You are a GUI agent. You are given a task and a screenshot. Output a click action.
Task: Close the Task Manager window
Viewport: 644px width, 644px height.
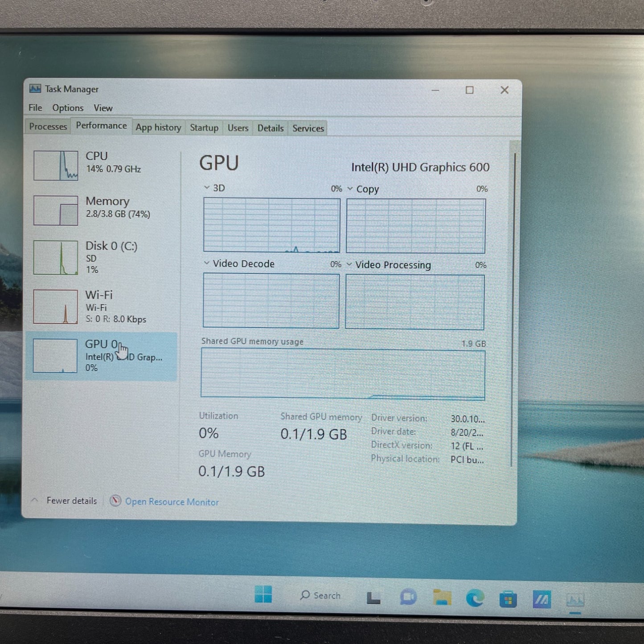[505, 90]
